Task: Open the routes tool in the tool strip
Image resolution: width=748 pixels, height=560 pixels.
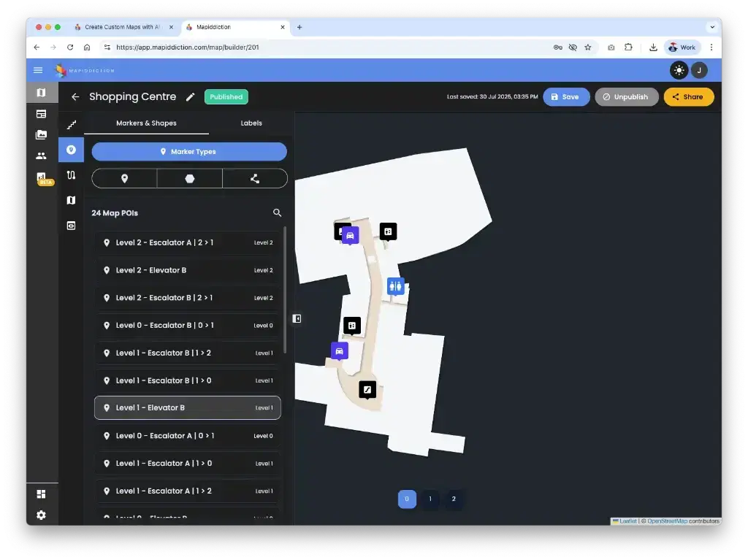Action: pyautogui.click(x=71, y=175)
